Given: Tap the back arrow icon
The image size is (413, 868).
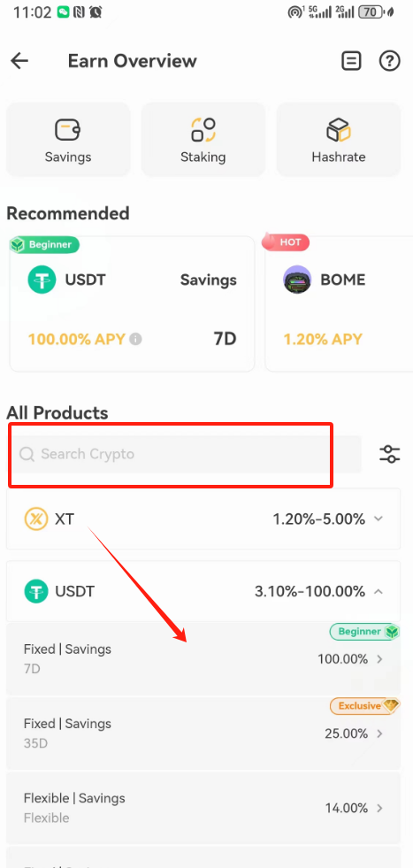Looking at the screenshot, I should point(19,61).
